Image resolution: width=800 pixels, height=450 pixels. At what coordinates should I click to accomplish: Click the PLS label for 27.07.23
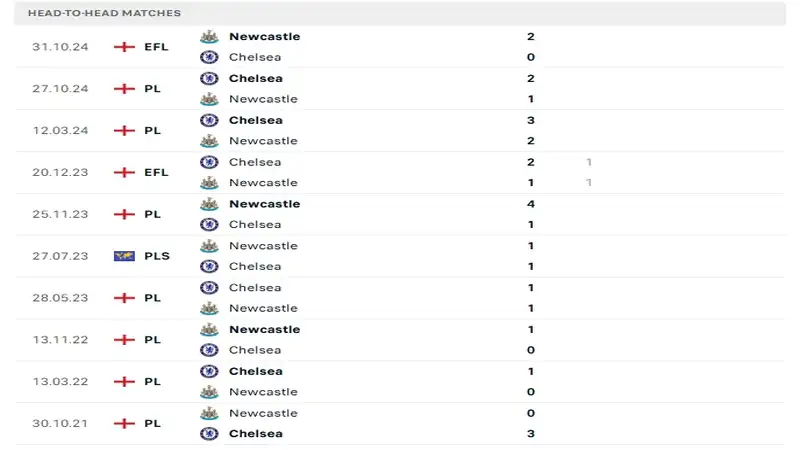[x=157, y=256]
